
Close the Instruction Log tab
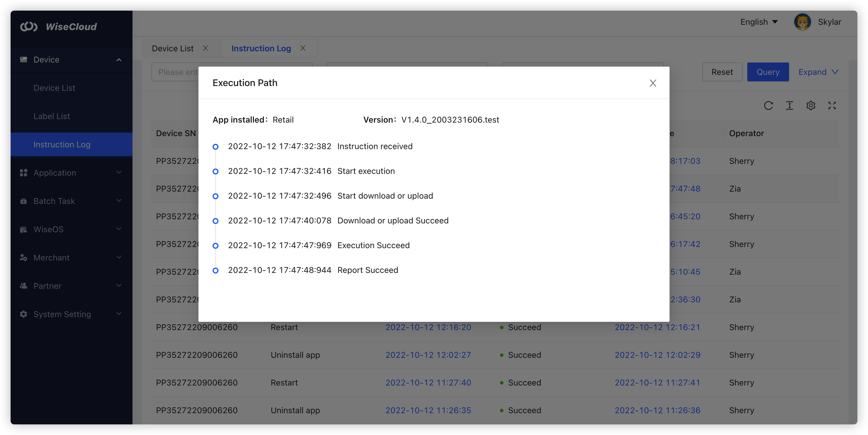(303, 48)
